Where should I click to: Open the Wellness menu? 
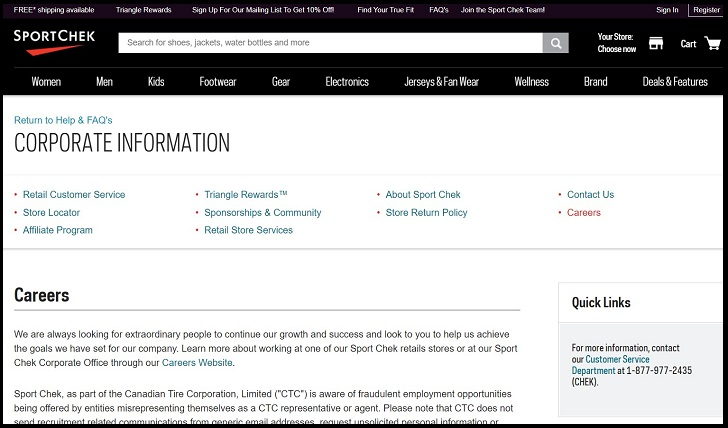point(532,82)
